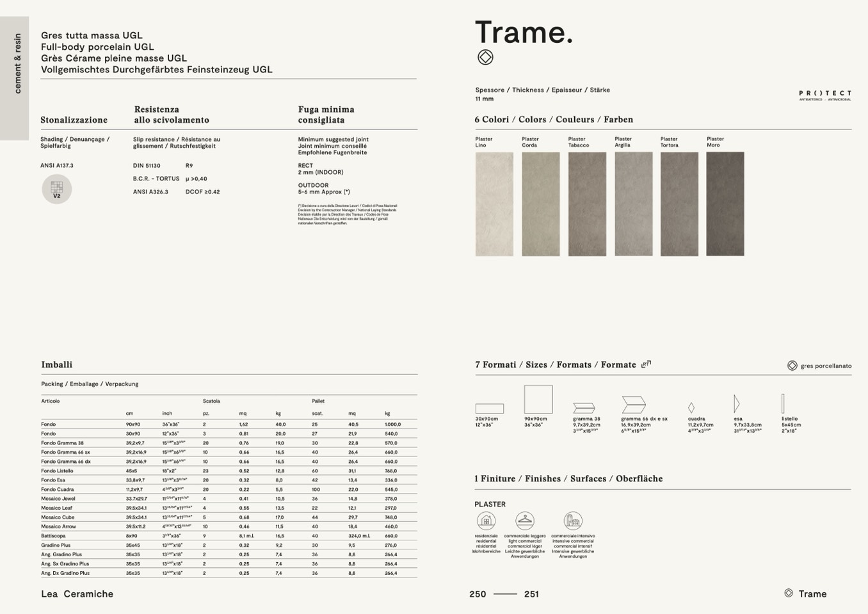Click the size icon beside the Formate heading
The height and width of the screenshot is (614, 868).
646,364
